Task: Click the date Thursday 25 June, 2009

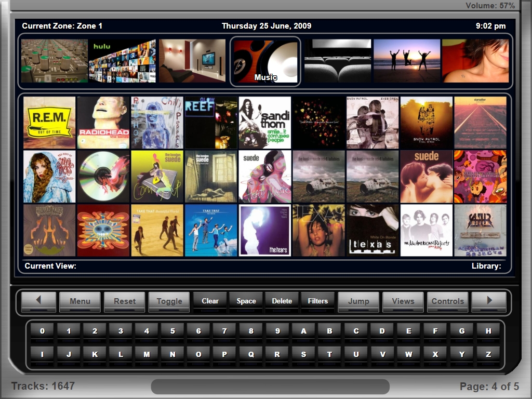Action: click(x=267, y=26)
